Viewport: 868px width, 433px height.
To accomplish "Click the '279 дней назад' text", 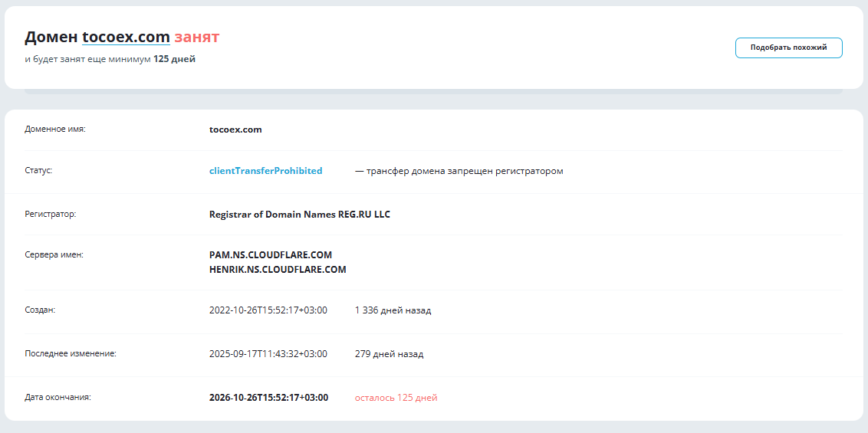I will point(390,354).
